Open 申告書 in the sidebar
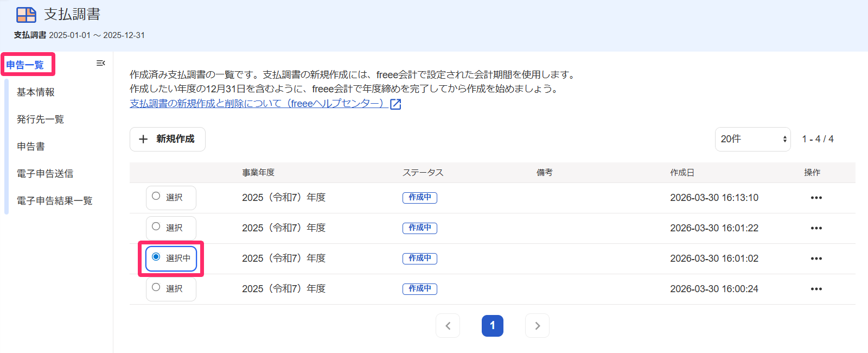 point(31,147)
